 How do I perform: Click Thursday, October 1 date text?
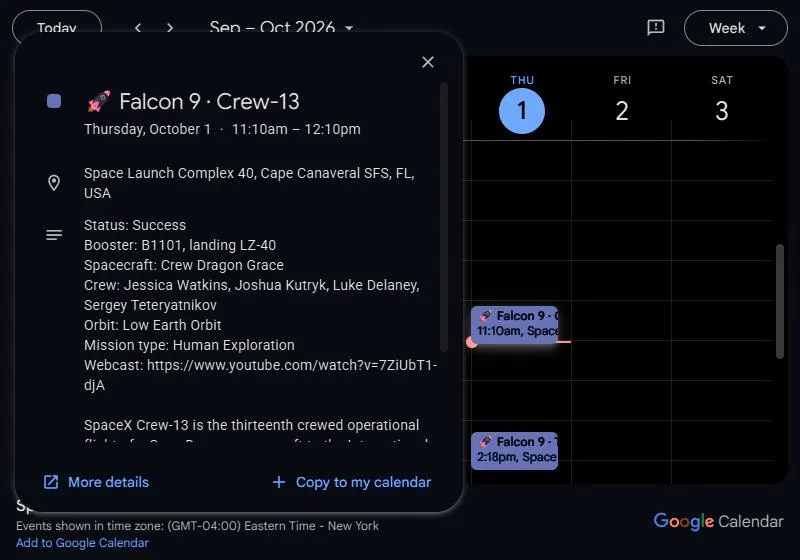click(147, 129)
